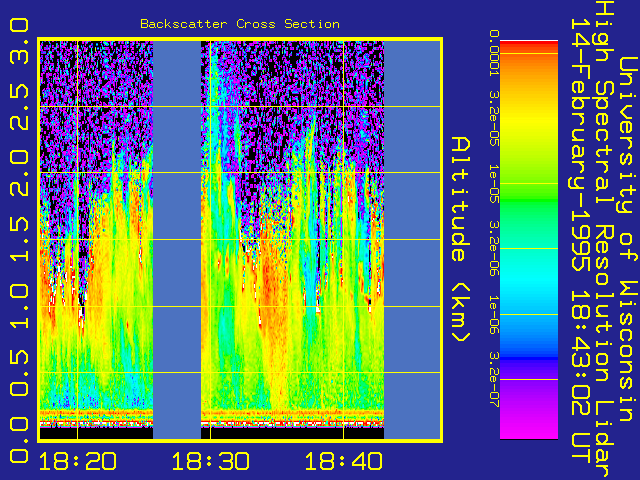Click the 2.5 altitude axis value
The image size is (640, 480).
click(x=19, y=107)
